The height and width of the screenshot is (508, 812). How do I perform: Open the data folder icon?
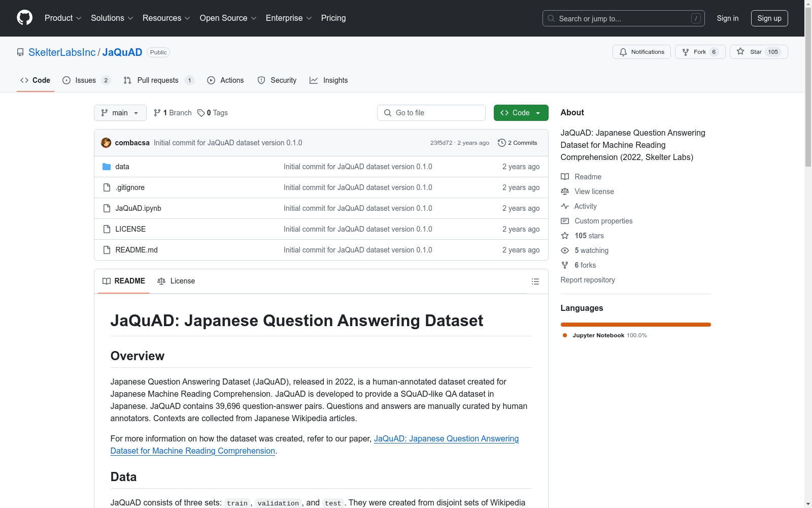click(107, 167)
